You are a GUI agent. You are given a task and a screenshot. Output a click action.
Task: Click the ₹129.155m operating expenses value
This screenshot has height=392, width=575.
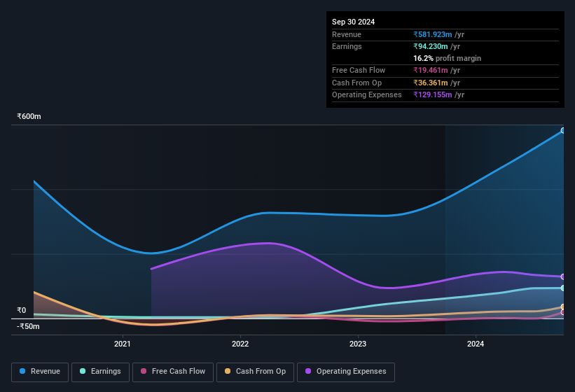click(433, 94)
